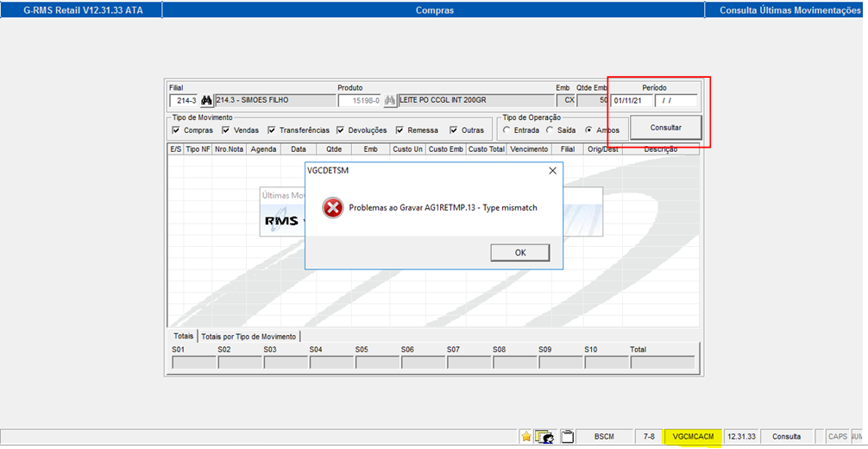
Task: Click the S10 total field
Action: [606, 363]
